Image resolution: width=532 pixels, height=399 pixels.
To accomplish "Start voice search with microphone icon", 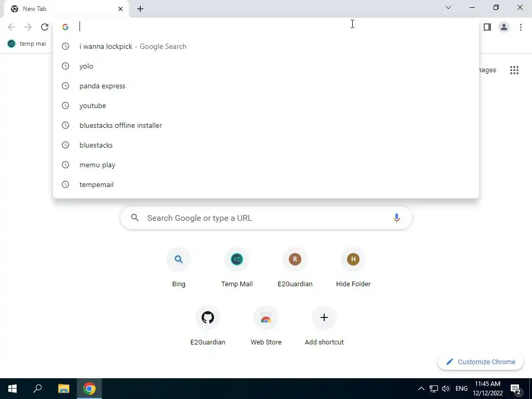I will (396, 218).
